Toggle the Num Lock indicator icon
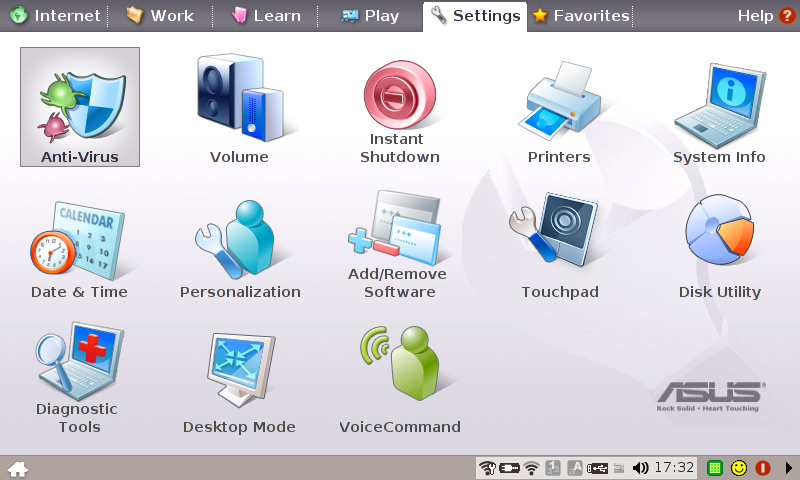 [553, 468]
